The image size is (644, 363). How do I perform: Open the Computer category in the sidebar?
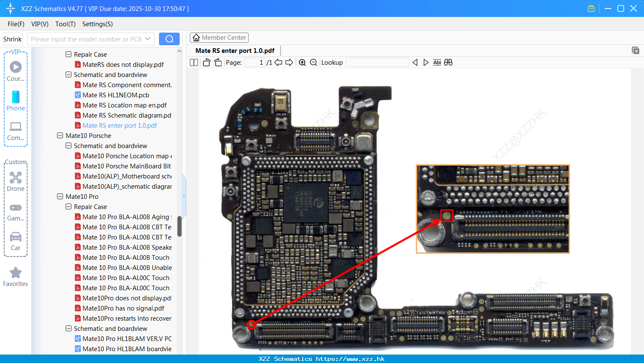coord(16,131)
